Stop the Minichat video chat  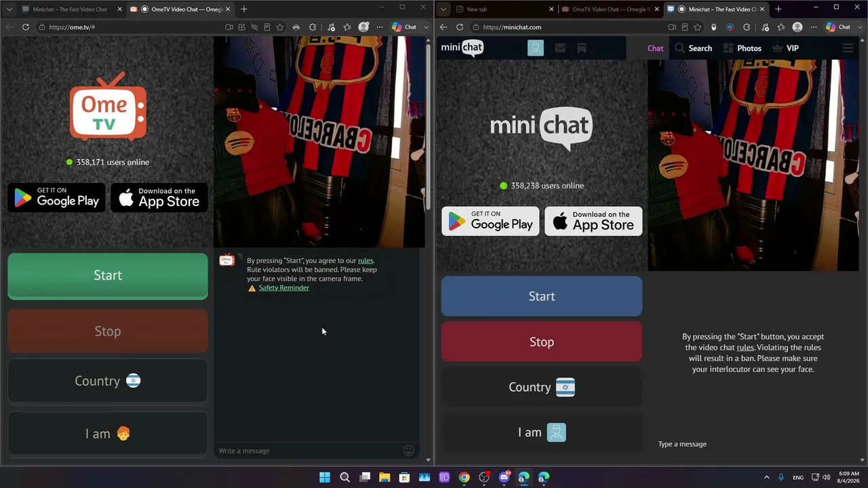tap(542, 342)
